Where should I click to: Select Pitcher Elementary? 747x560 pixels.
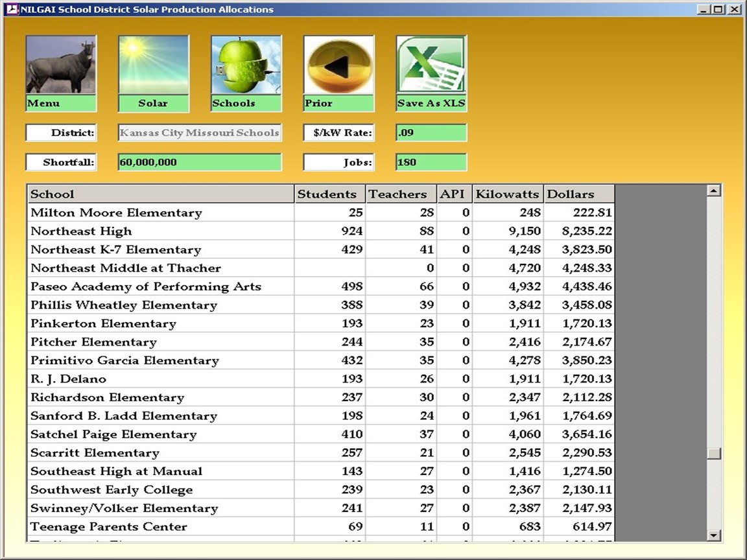point(320,342)
